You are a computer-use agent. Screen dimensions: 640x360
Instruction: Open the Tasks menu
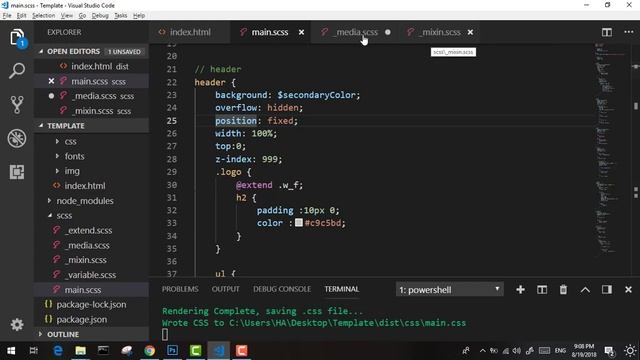point(120,16)
